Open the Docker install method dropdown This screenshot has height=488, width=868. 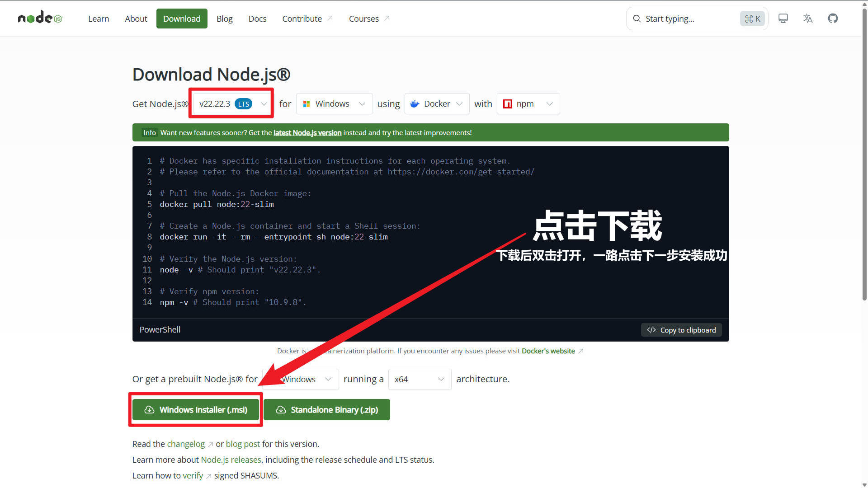coord(437,104)
